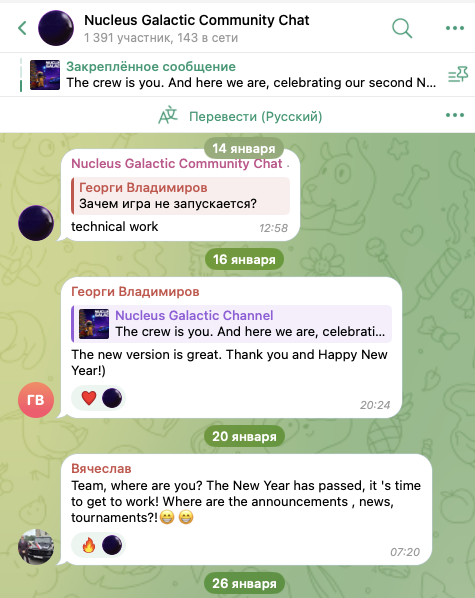Open the pinned message thumbnail image
475x598 pixels.
[45, 75]
